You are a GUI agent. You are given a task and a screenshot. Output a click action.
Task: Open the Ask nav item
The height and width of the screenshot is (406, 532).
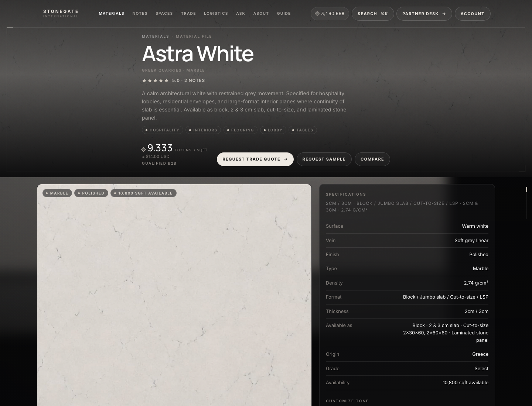[241, 14]
